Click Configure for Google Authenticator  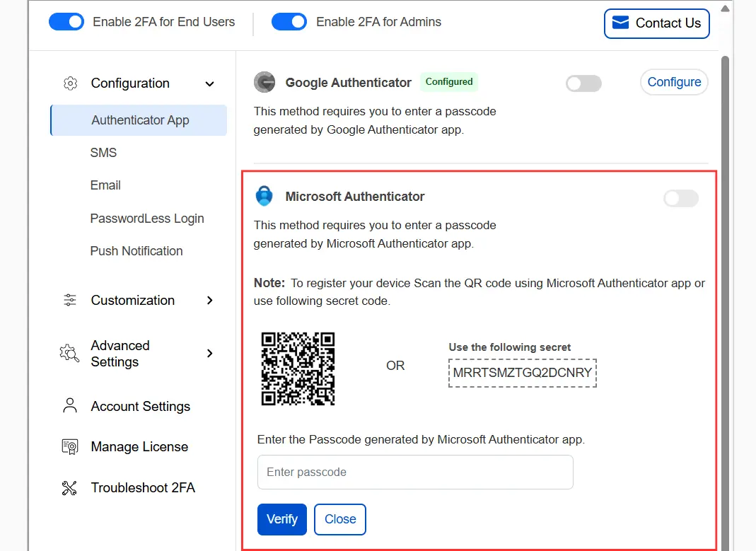point(674,82)
